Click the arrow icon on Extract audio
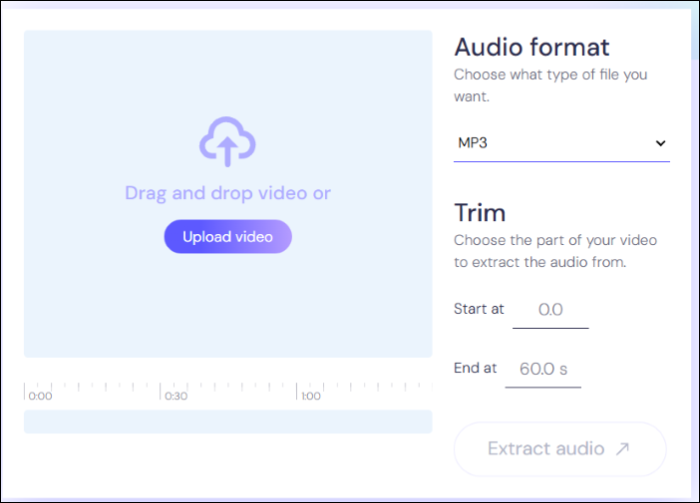 pos(622,449)
